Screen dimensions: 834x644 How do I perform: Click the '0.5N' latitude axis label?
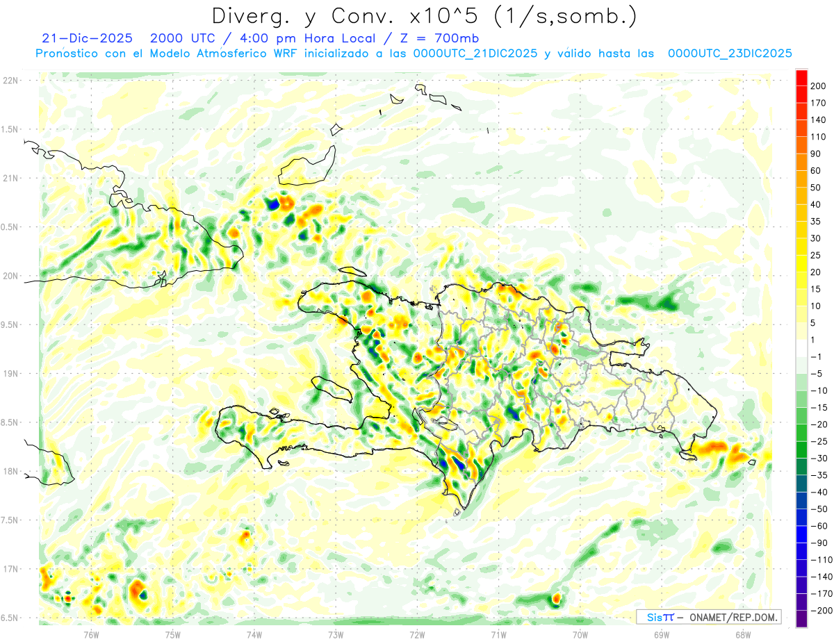click(x=11, y=227)
